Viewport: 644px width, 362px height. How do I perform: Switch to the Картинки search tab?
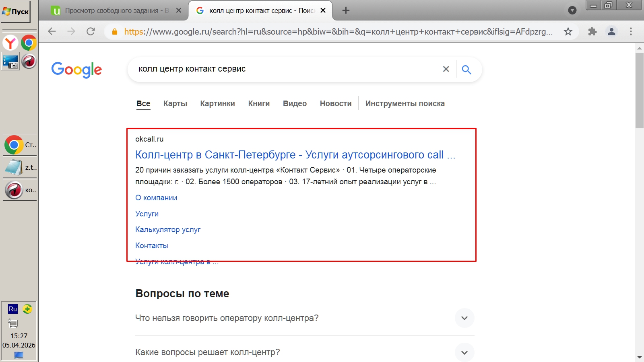click(x=217, y=104)
